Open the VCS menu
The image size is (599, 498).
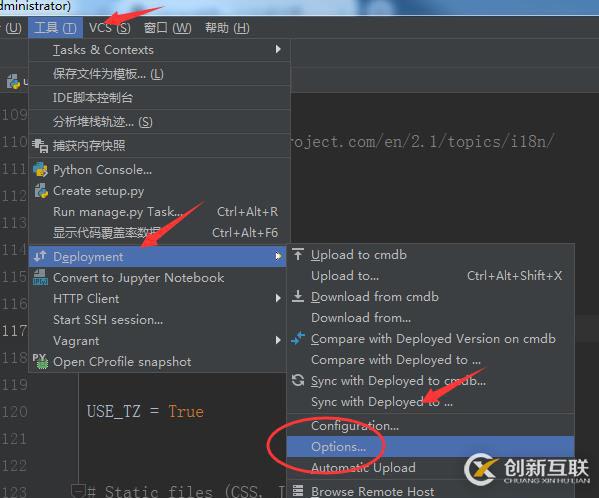110,28
